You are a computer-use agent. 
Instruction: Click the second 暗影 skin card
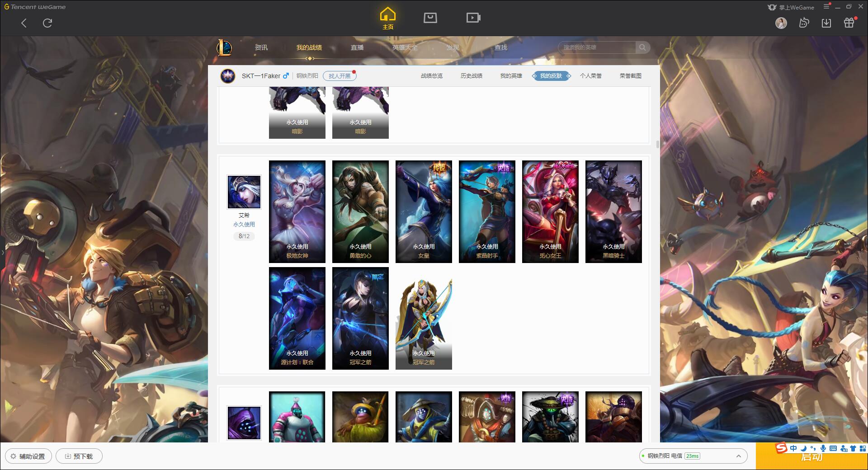coord(360,113)
